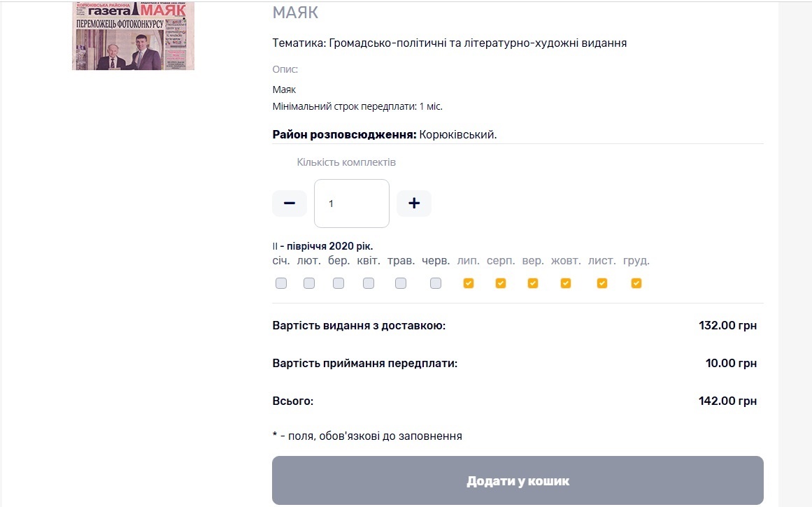Deselect the серп. month checkbox

(501, 283)
